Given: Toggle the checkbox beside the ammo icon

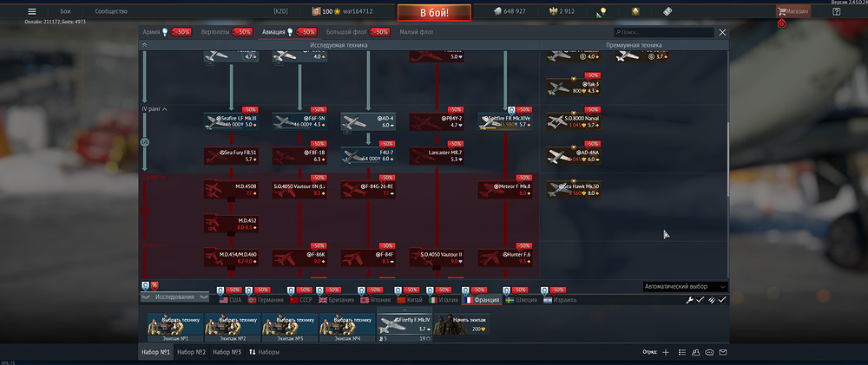Looking at the screenshot, I should click(x=722, y=300).
